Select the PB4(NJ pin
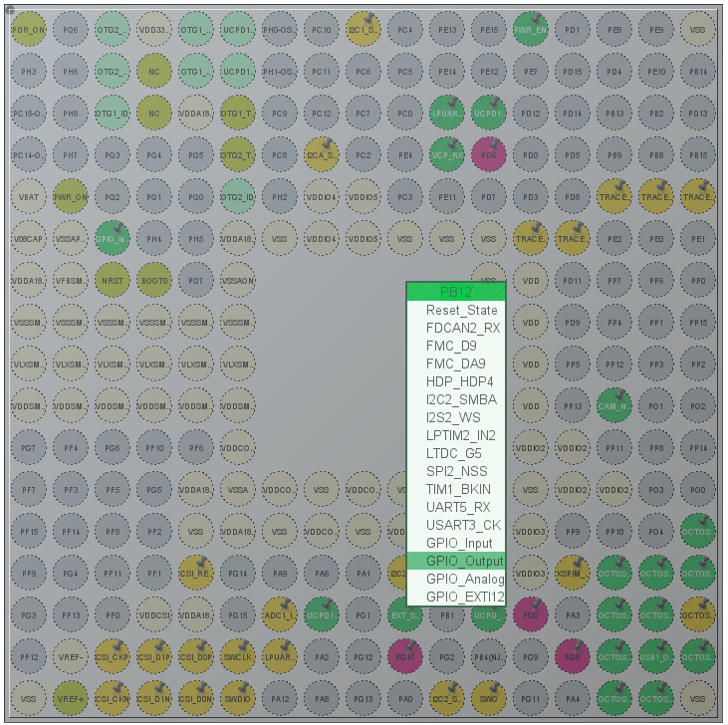The image size is (728, 725). [488, 656]
